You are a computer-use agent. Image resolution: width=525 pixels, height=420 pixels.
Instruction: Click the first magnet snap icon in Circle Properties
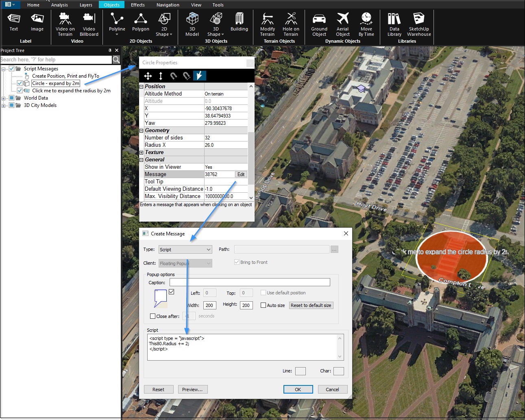click(174, 76)
